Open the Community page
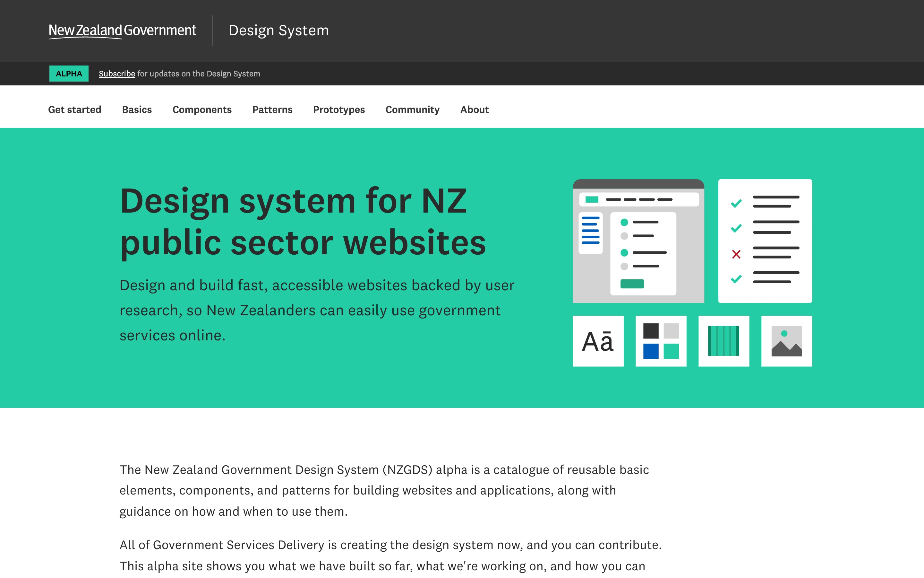The image size is (924, 578). coord(412,110)
